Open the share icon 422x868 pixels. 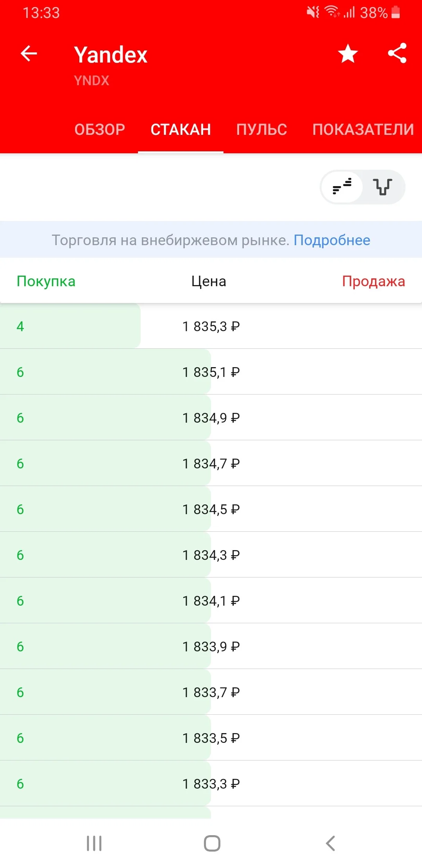tap(397, 53)
